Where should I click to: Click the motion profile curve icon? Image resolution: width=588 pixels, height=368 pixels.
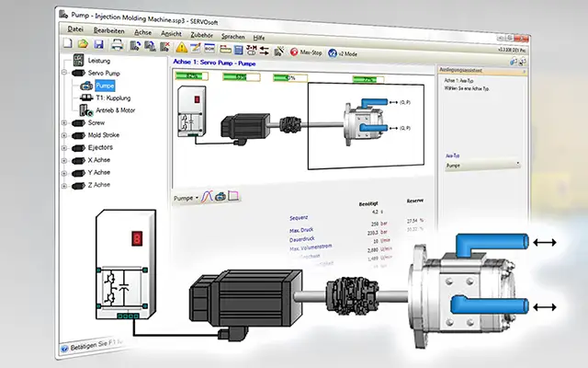tap(207, 197)
